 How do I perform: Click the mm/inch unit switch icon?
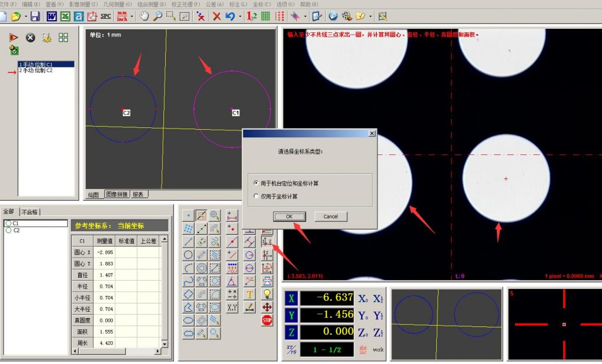[x=122, y=16]
